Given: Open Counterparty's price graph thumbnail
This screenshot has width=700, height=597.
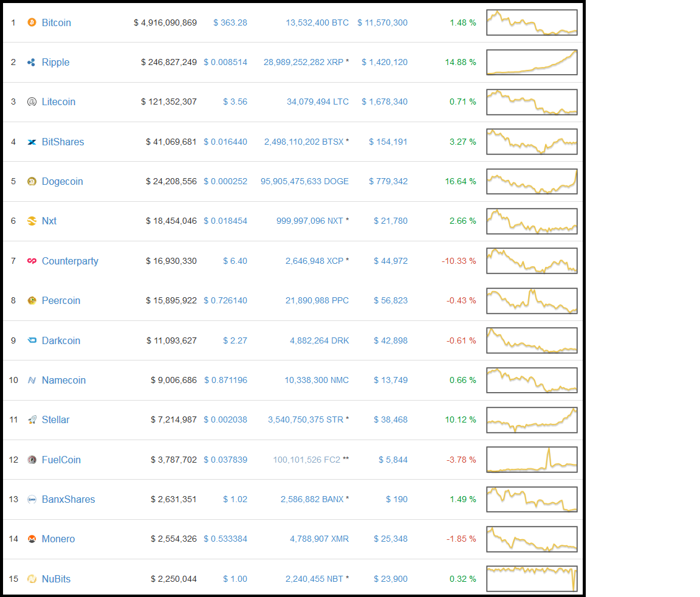Looking at the screenshot, I should coord(532,261).
